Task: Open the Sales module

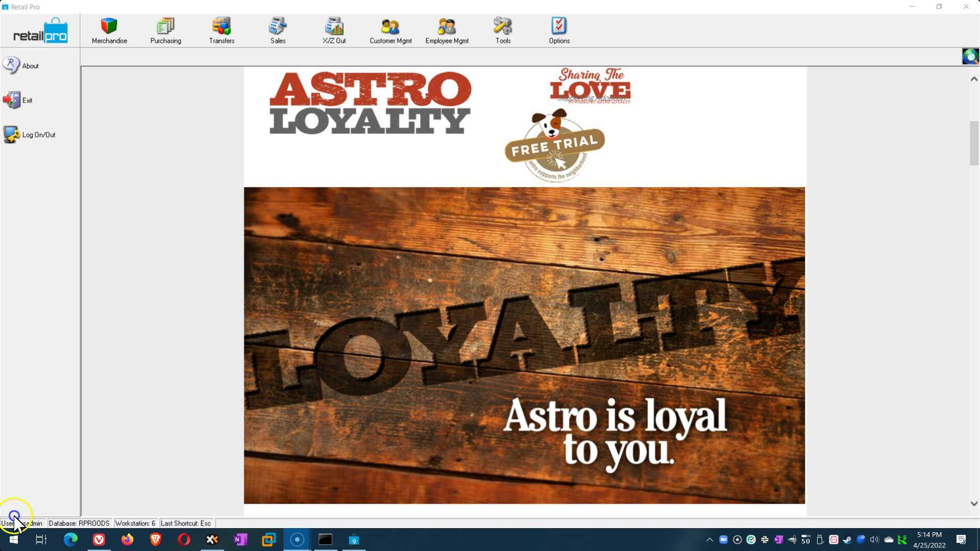Action: click(x=278, y=30)
